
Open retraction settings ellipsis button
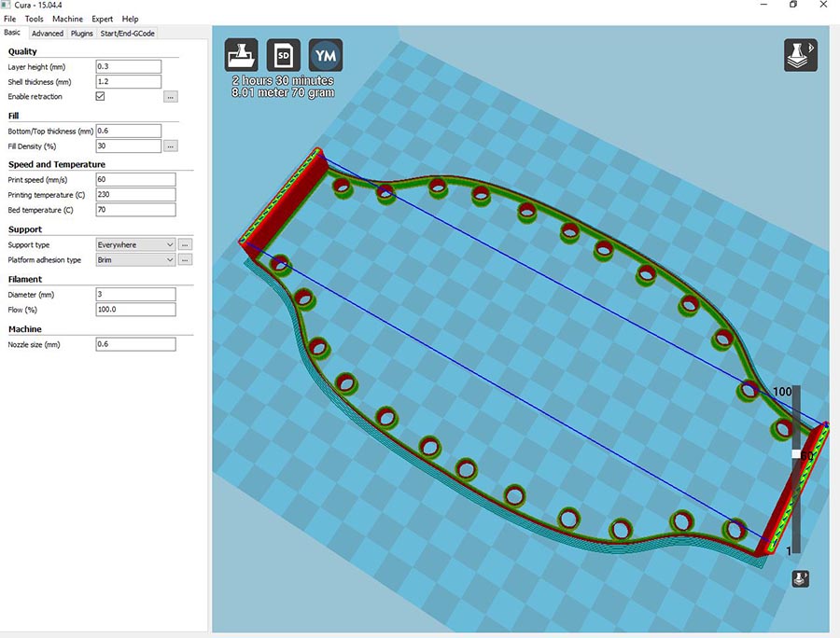tap(171, 97)
